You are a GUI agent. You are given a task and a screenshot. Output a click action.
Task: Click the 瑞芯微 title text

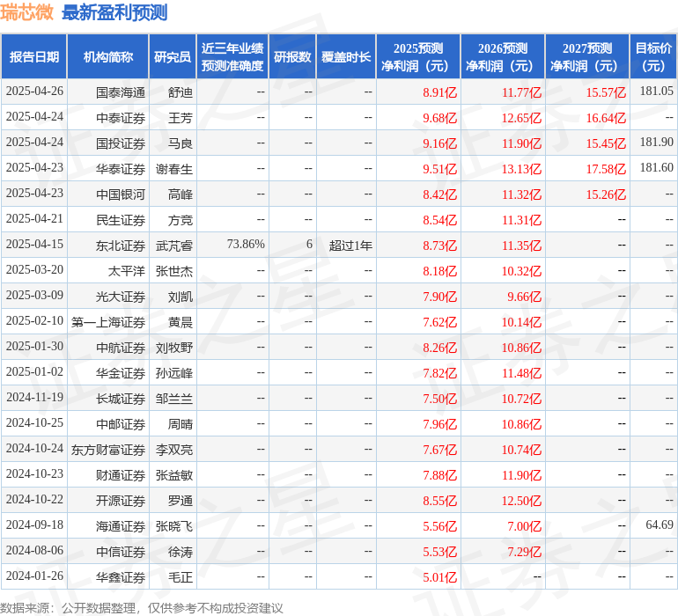[26, 12]
